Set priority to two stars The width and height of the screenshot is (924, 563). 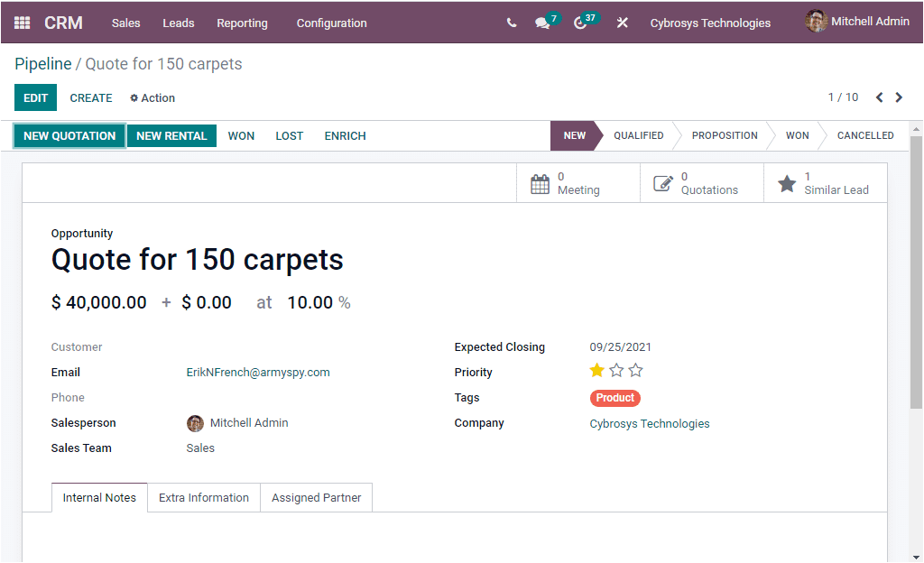click(616, 370)
